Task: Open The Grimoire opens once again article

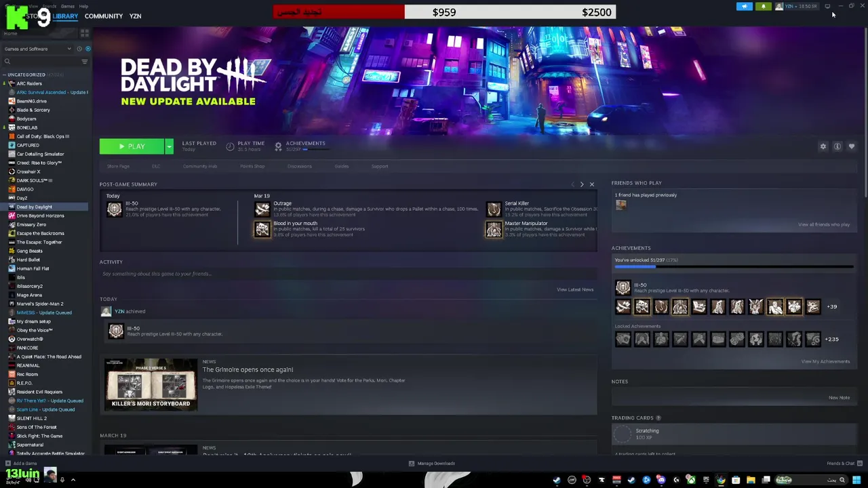Action: coord(248,369)
